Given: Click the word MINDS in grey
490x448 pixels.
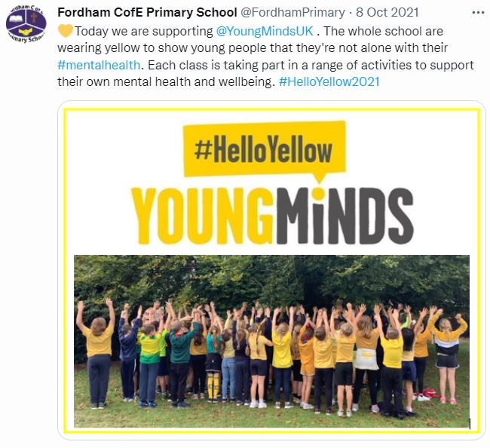Looking at the screenshot, I should pos(345,216).
